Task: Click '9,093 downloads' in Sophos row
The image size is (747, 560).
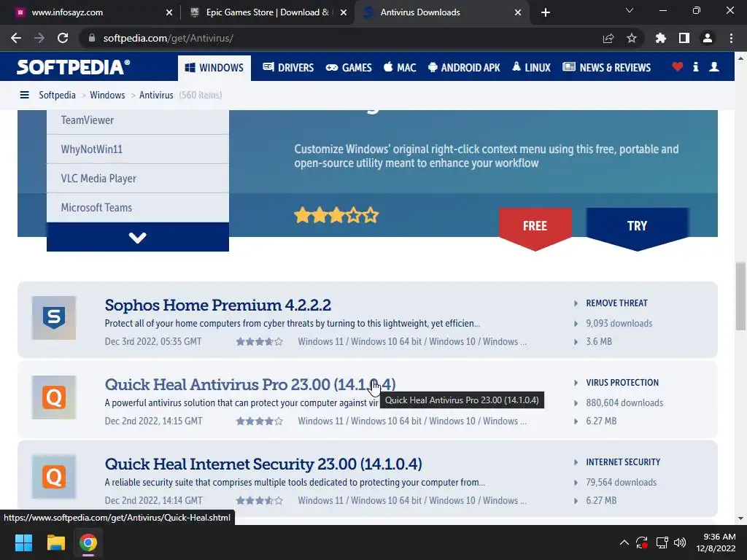Action: click(x=619, y=323)
